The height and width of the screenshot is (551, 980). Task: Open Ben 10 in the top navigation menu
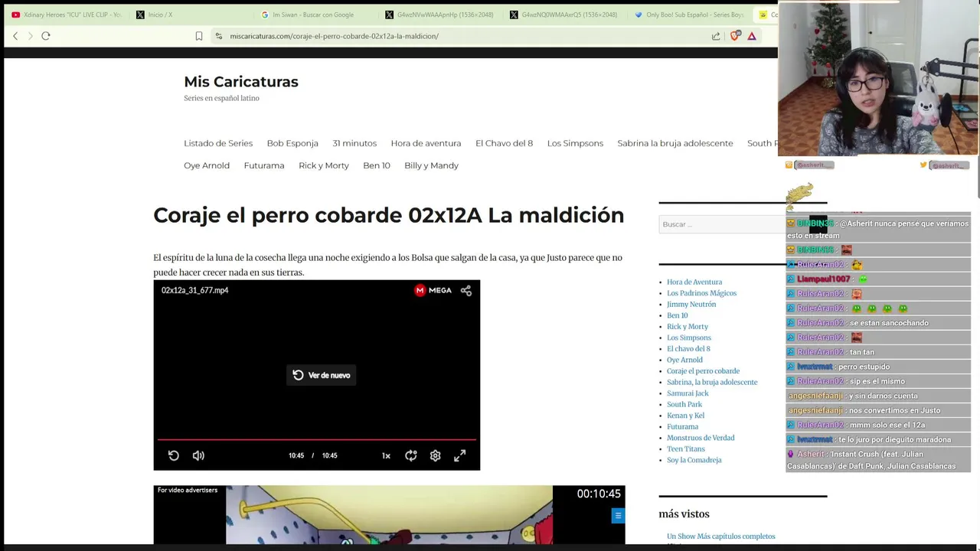tap(377, 165)
